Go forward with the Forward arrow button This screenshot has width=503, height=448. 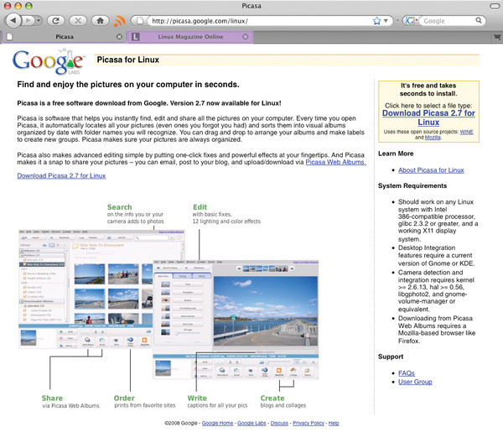tap(28, 21)
